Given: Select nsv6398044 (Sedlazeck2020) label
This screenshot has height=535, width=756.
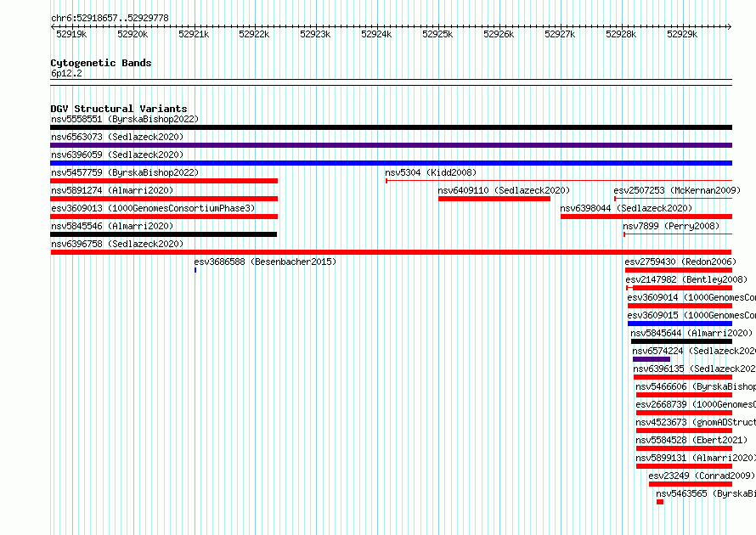Looking at the screenshot, I should pyautogui.click(x=626, y=208).
